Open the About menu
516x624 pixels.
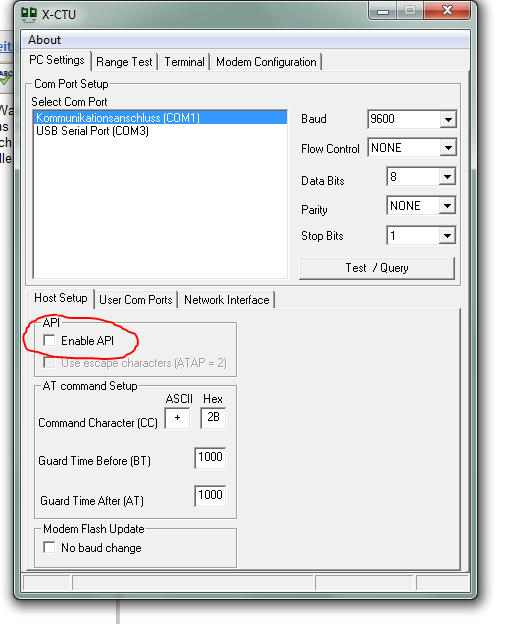44,40
